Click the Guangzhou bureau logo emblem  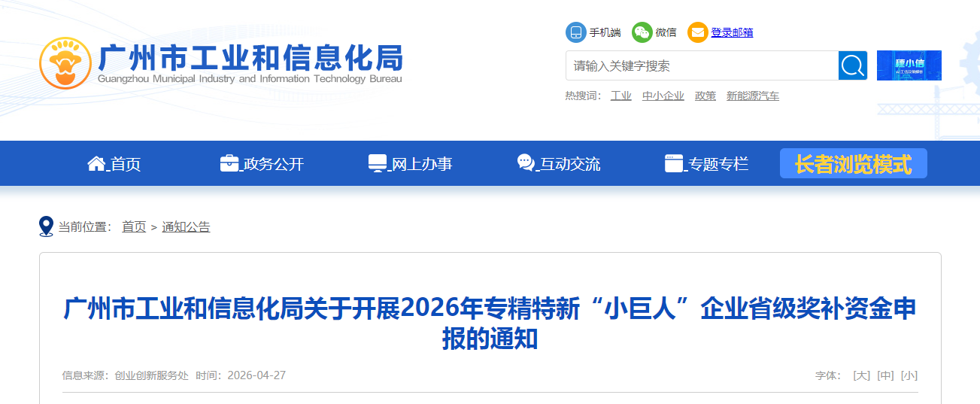[65, 63]
